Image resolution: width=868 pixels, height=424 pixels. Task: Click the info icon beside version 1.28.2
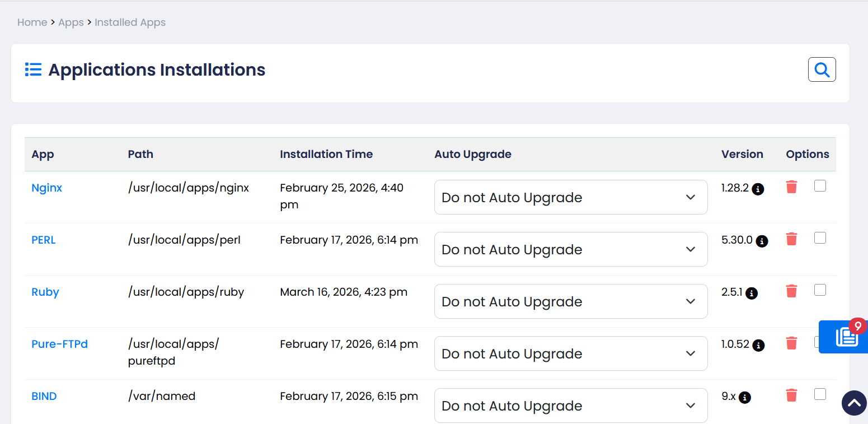point(758,189)
